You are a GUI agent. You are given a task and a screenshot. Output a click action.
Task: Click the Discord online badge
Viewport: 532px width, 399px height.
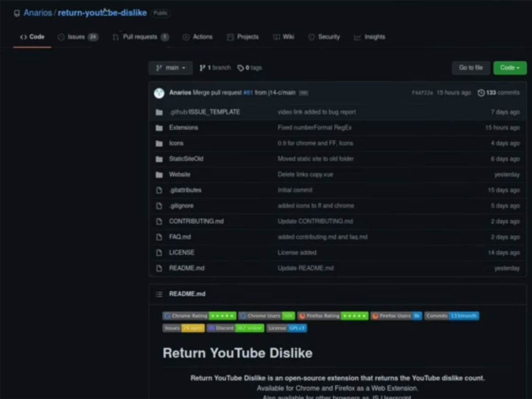pyautogui.click(x=235, y=328)
